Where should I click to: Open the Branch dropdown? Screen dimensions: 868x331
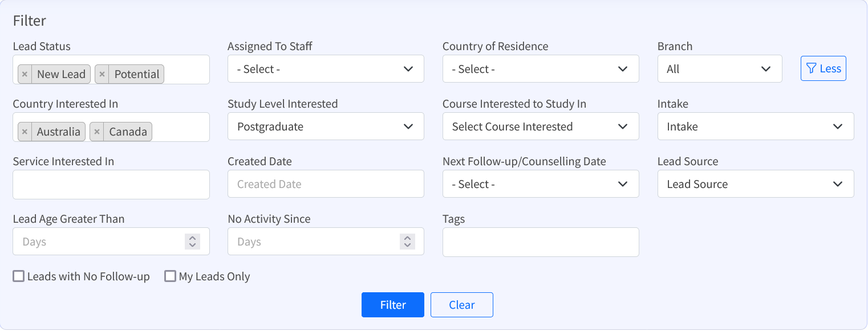click(x=719, y=69)
